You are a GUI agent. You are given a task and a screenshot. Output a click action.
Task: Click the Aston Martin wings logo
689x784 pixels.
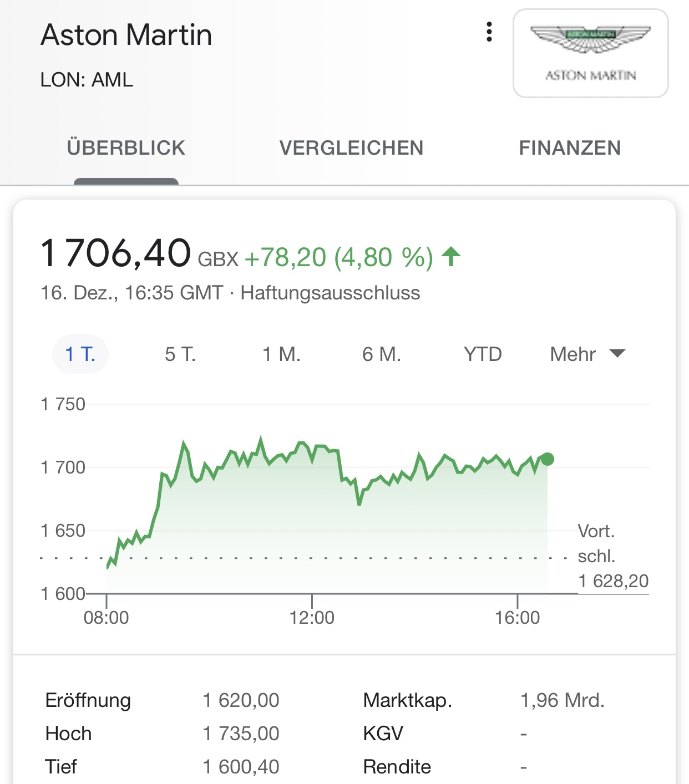(x=590, y=53)
